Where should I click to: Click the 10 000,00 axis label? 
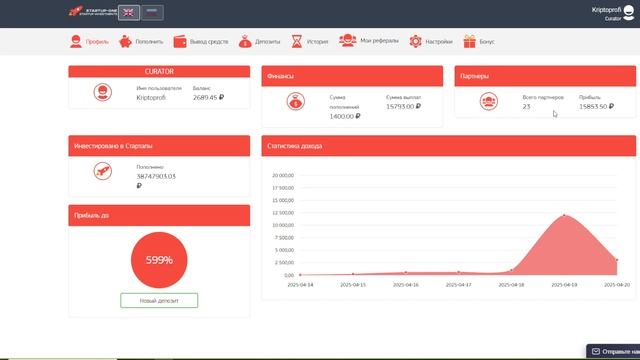coord(283,225)
